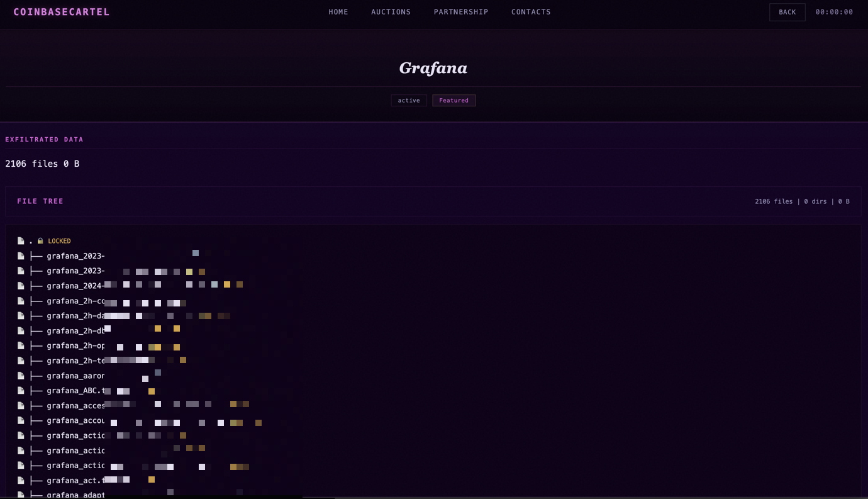
Task: Click the '2106 files 0 B' summary text
Action: point(42,164)
